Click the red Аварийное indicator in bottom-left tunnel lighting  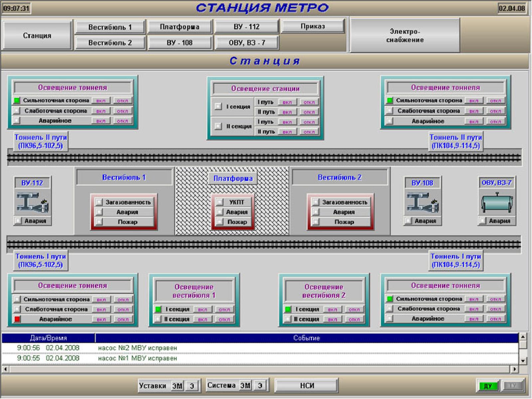17,319
